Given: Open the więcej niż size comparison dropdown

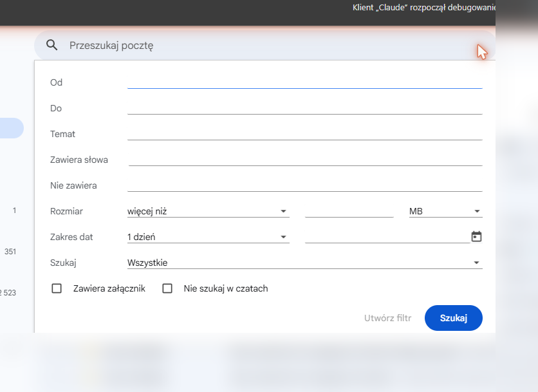Looking at the screenshot, I should click(x=209, y=211).
